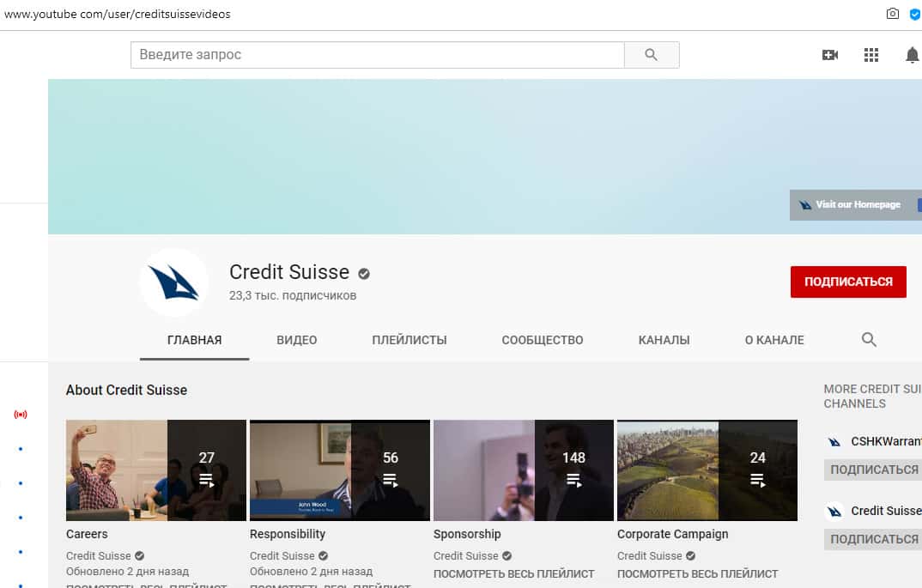Click the channel search magnifier icon
This screenshot has height=588, width=922.
coord(869,340)
